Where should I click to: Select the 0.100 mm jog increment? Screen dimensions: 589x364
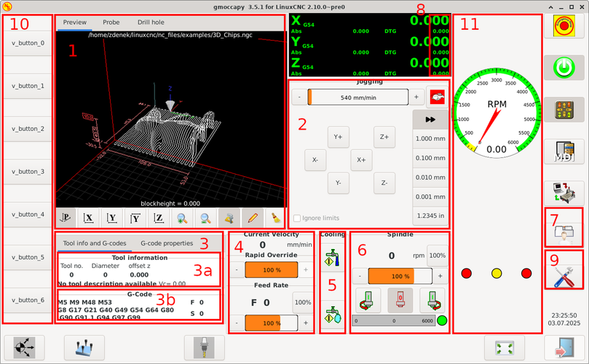point(431,157)
